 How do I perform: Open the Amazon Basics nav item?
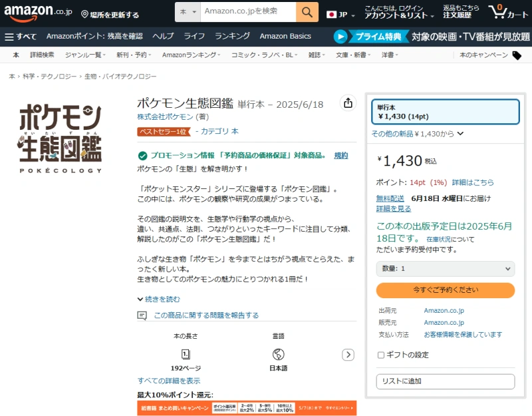click(x=285, y=37)
